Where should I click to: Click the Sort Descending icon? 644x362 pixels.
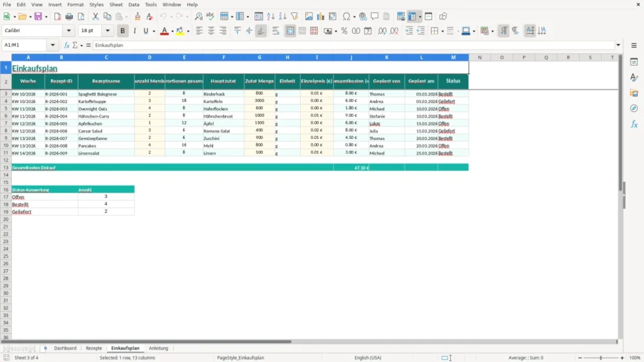click(x=282, y=16)
